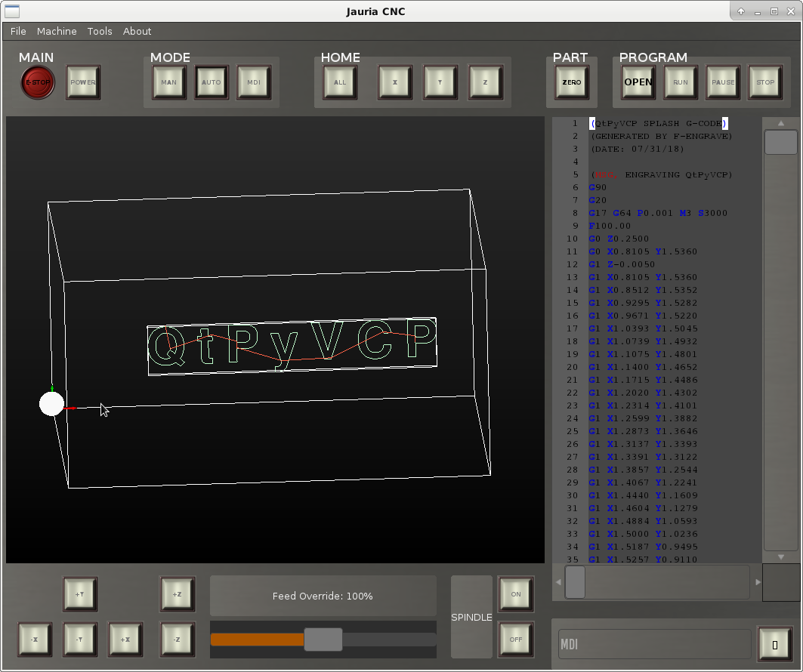The image size is (803, 672).
Task: Jog -Y axis button
Action: coord(80,640)
